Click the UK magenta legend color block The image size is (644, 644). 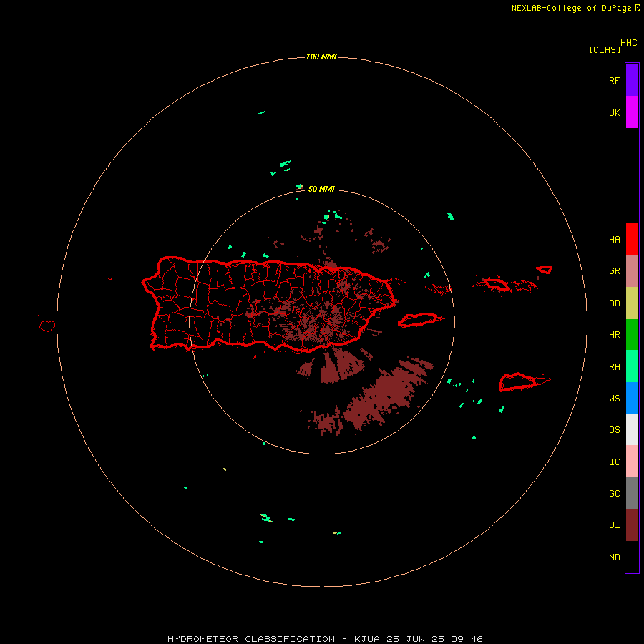(x=632, y=112)
